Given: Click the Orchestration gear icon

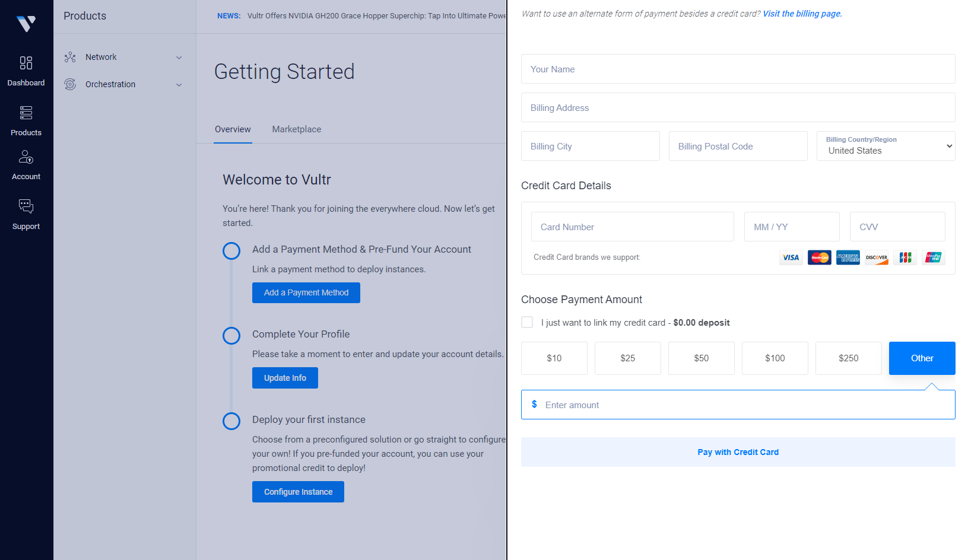Looking at the screenshot, I should [x=70, y=84].
